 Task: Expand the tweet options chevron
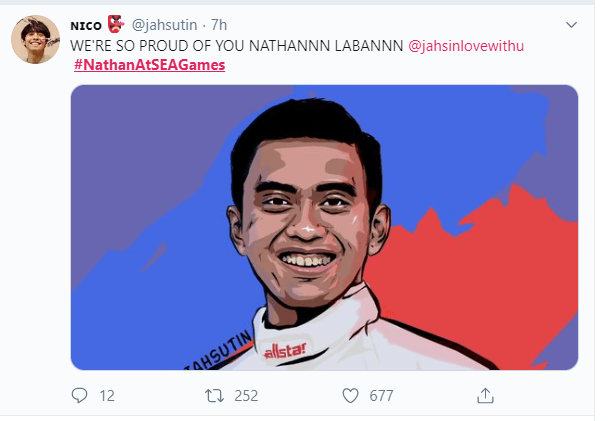click(571, 25)
